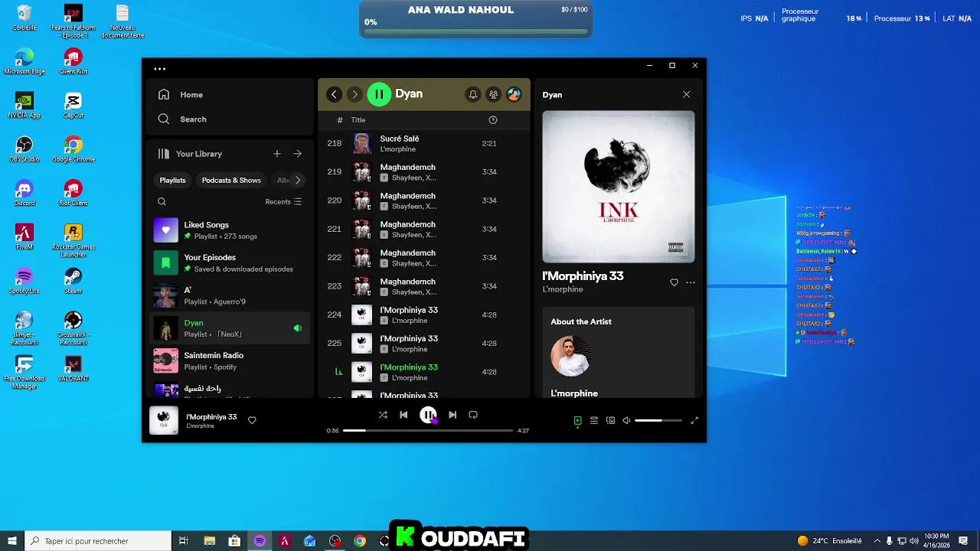Click the taskbar search box
The image size is (980, 551).
click(x=98, y=541)
